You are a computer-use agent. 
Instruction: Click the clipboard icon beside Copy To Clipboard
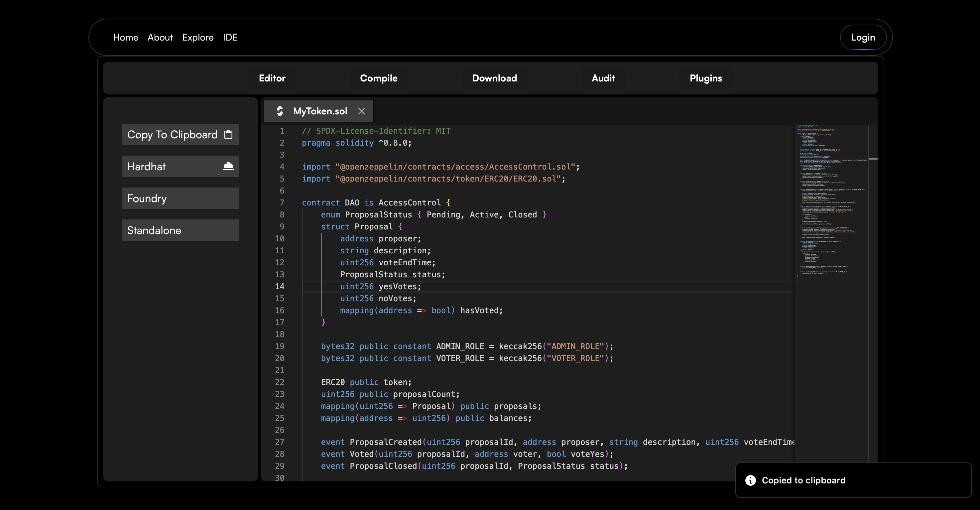coord(228,134)
